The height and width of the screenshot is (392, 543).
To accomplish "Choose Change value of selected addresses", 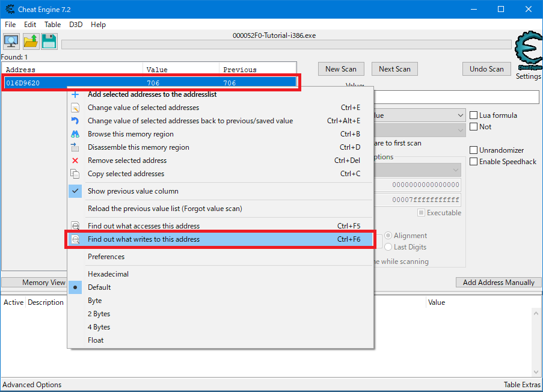I will 220,108.
